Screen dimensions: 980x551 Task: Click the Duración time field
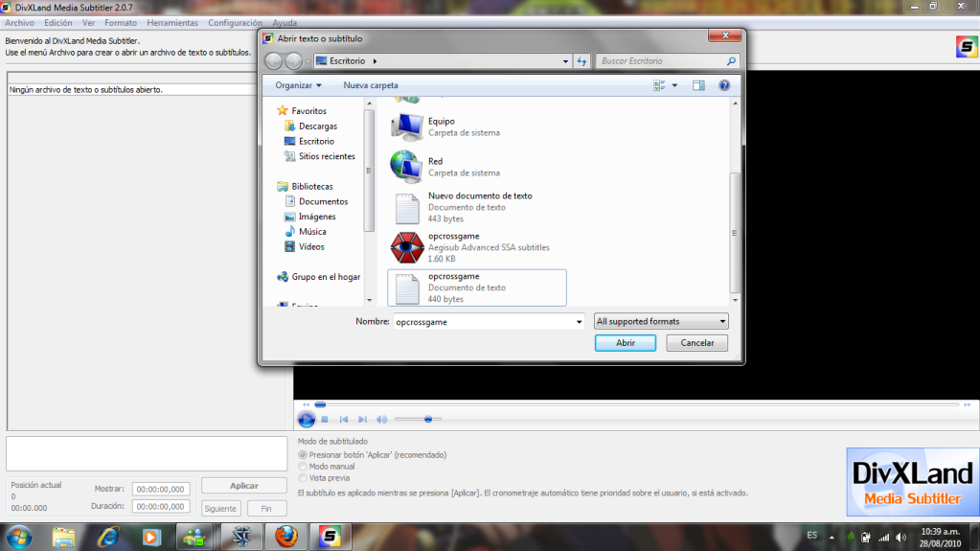tap(161, 506)
